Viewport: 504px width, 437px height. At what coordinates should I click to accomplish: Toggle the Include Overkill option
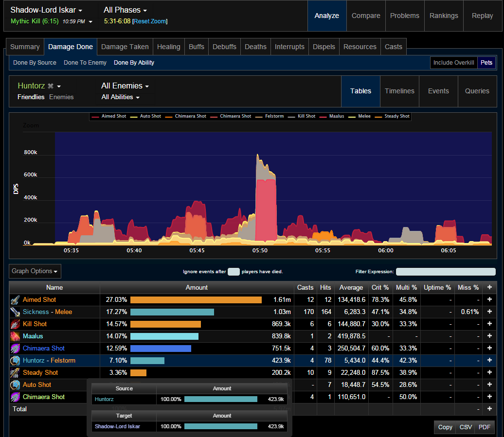coord(453,63)
